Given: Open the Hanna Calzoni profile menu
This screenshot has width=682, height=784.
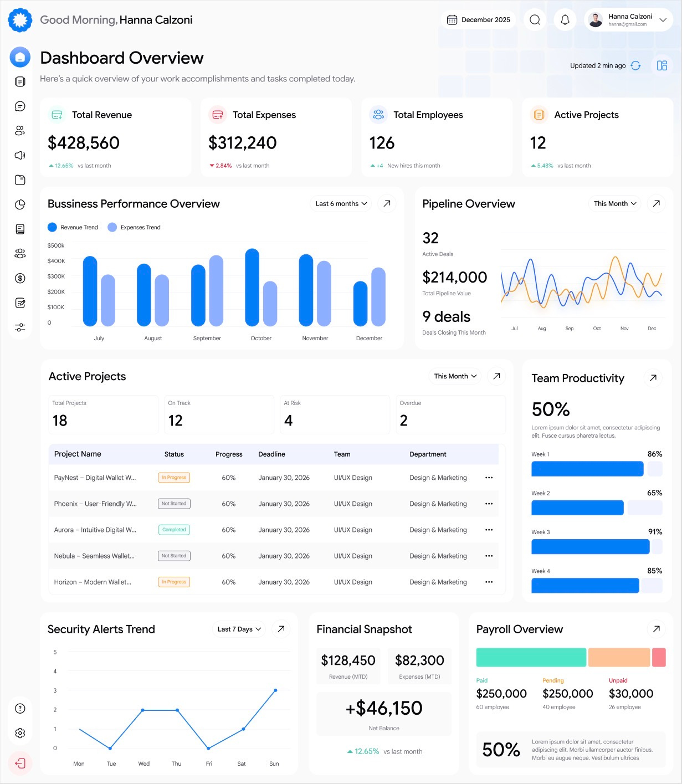Looking at the screenshot, I should (628, 19).
